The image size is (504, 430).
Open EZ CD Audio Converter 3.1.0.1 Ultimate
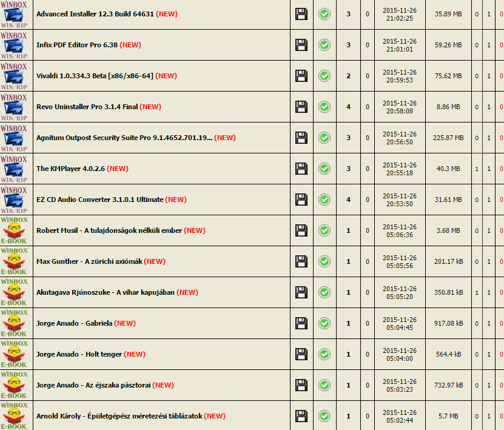pyautogui.click(x=99, y=200)
